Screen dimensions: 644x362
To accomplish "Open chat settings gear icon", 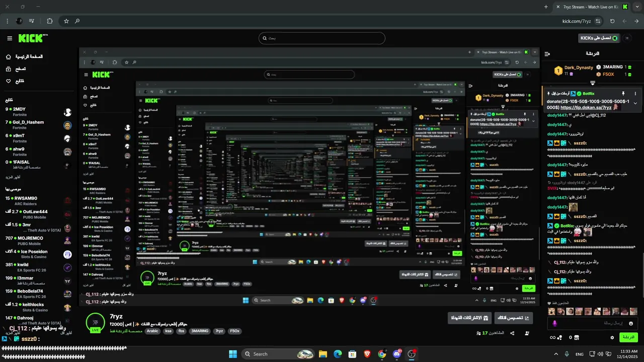I will point(612,337).
